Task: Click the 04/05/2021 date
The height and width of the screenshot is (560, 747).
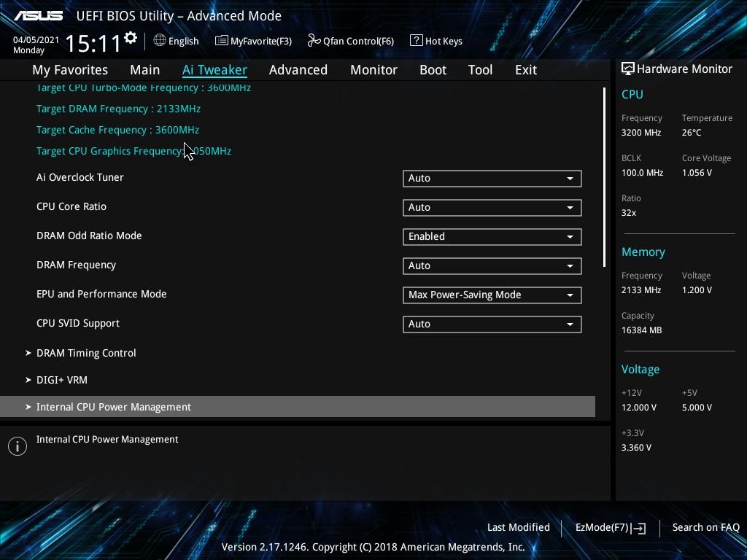Action: click(36, 40)
